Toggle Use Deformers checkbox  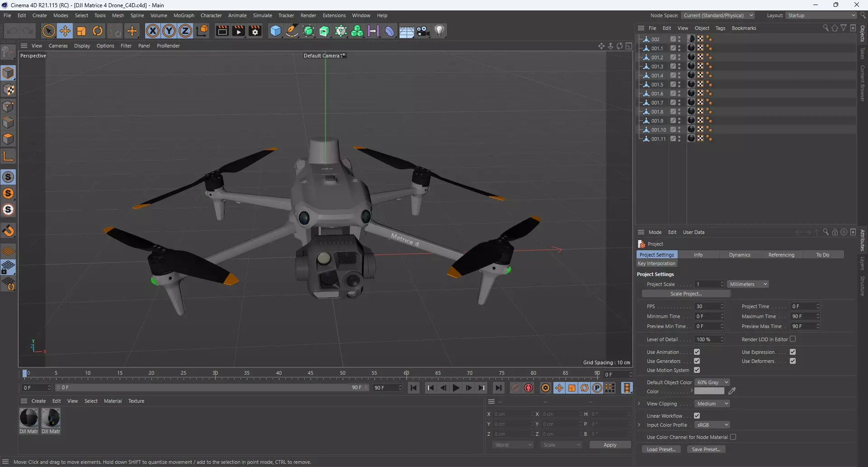click(793, 361)
